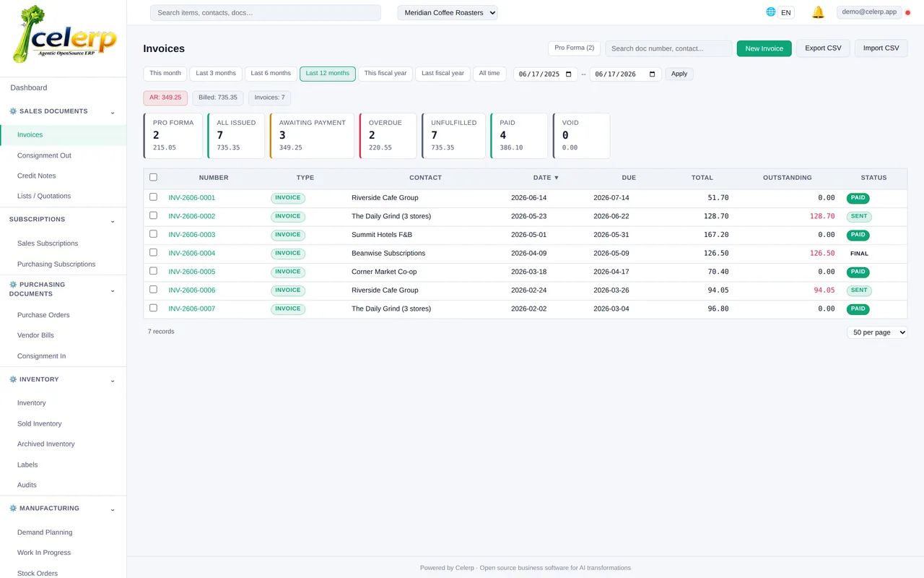Open the notifications bell
The height and width of the screenshot is (578, 924).
(x=818, y=12)
